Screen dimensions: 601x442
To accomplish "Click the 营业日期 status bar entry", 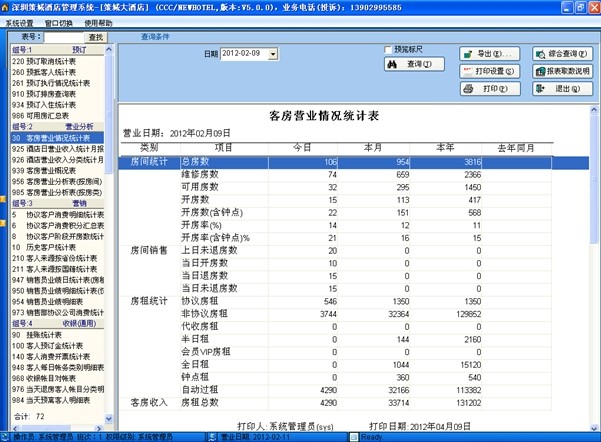I will [256, 437].
